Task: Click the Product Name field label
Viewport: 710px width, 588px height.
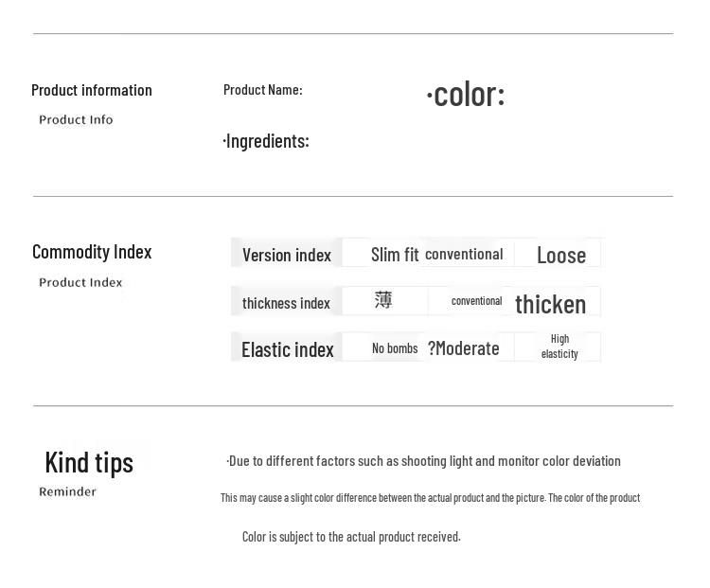Action: click(x=262, y=89)
